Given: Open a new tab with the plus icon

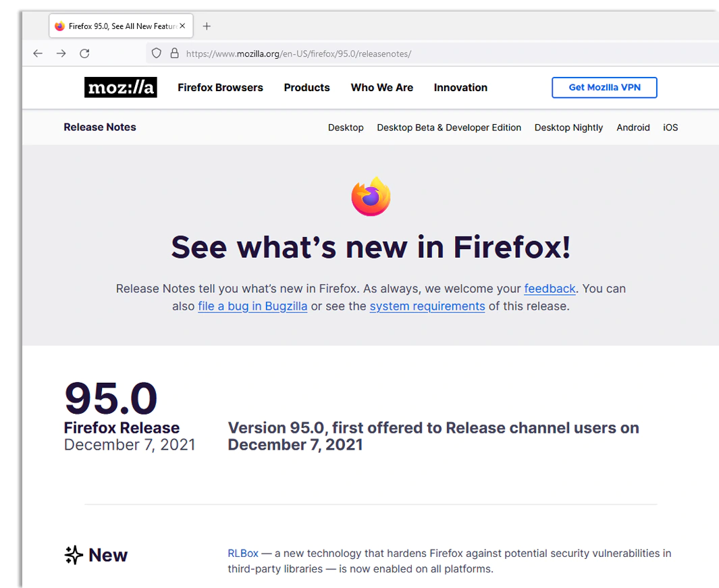Looking at the screenshot, I should click(207, 26).
